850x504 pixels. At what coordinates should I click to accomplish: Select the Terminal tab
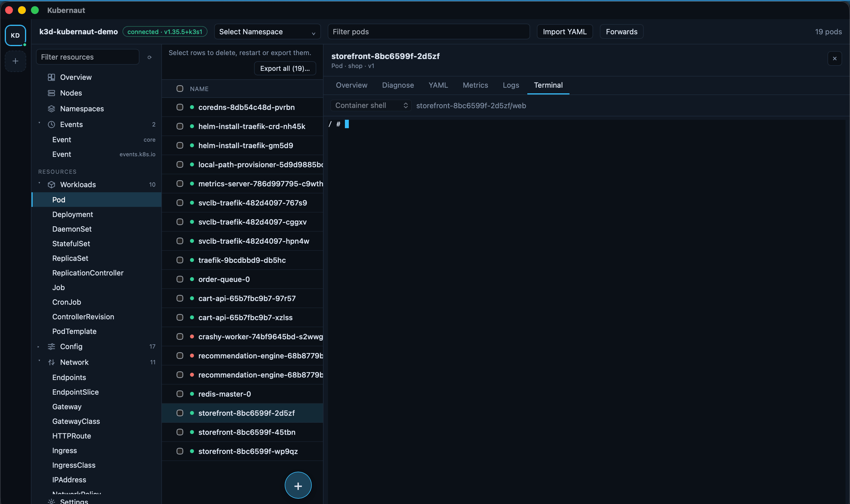tap(548, 85)
